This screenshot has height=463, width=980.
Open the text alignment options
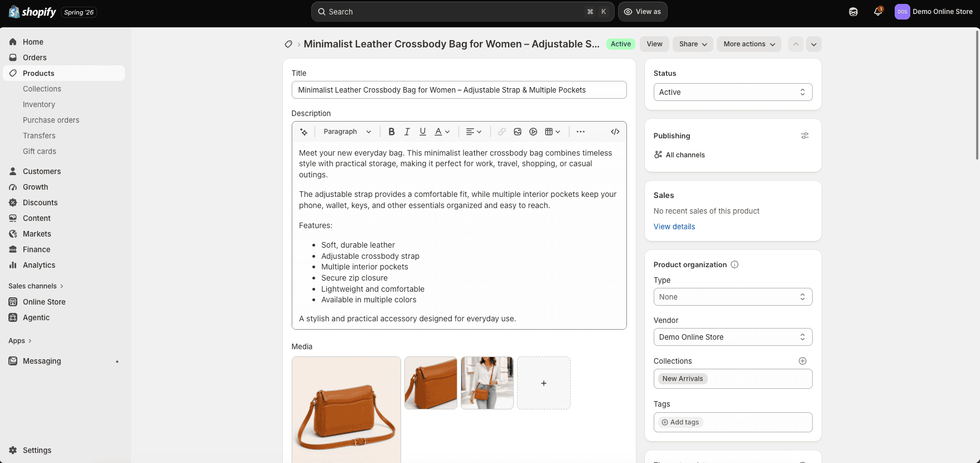point(474,132)
